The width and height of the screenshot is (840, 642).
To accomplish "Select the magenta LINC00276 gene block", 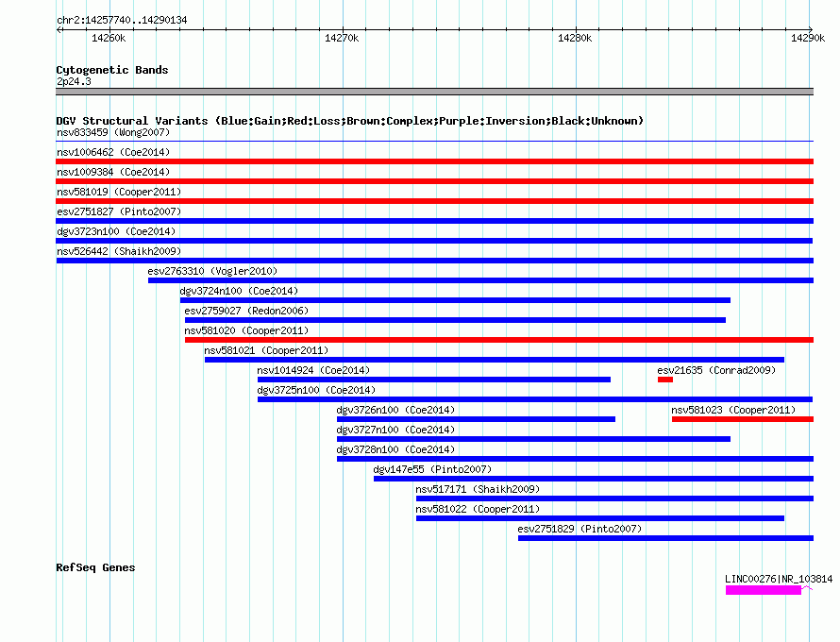I will tap(764, 590).
